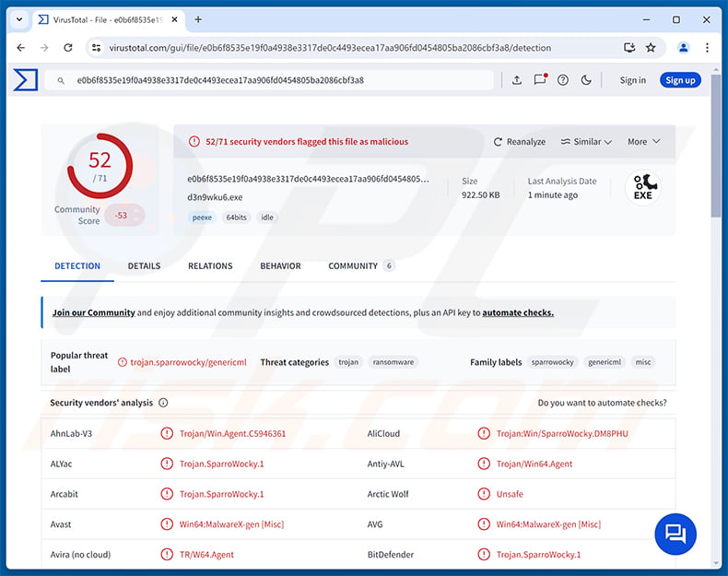Click Trojan:Win/SparroWocky.DM8PHU detection text

pyautogui.click(x=562, y=433)
